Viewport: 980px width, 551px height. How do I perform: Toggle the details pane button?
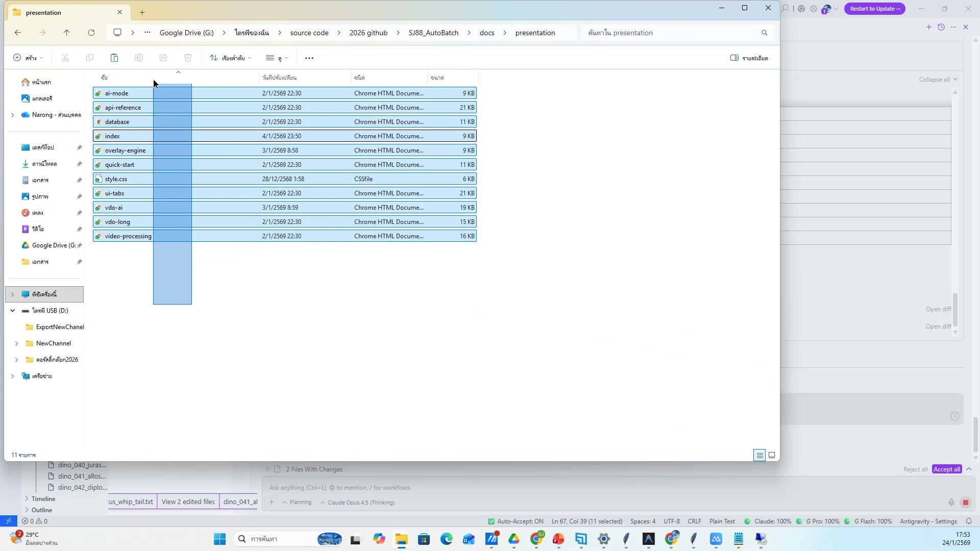[749, 58]
